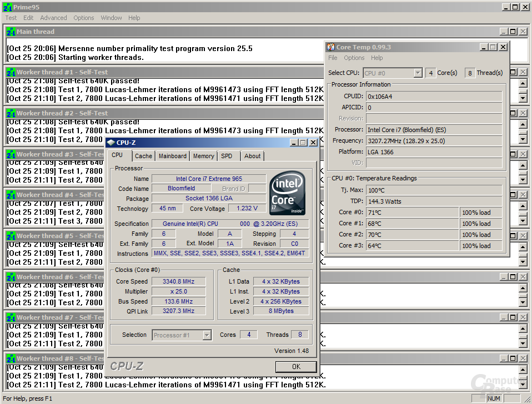Switch to the Cache tab in CPU-Z
Screen dimensions: 532x404
coord(143,156)
